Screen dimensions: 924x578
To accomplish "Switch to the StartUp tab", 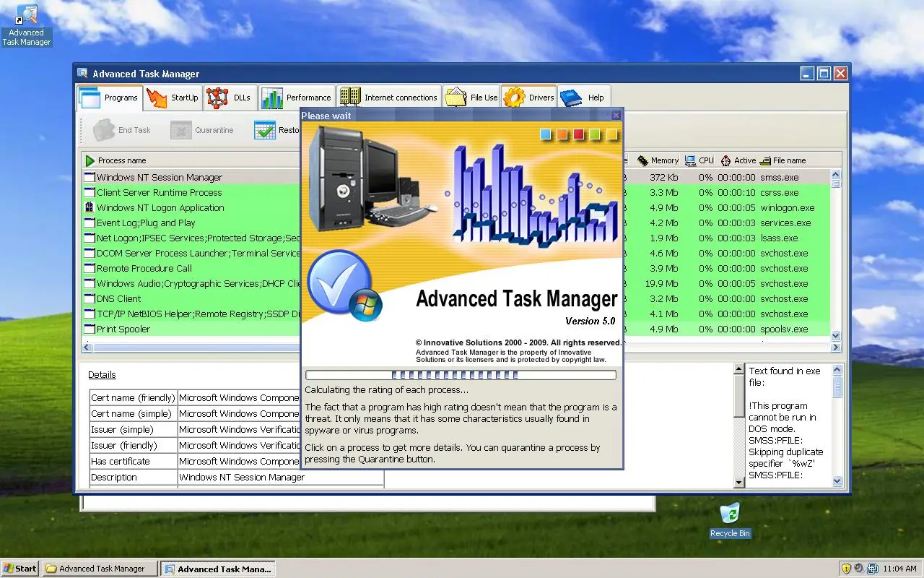I will (x=172, y=98).
